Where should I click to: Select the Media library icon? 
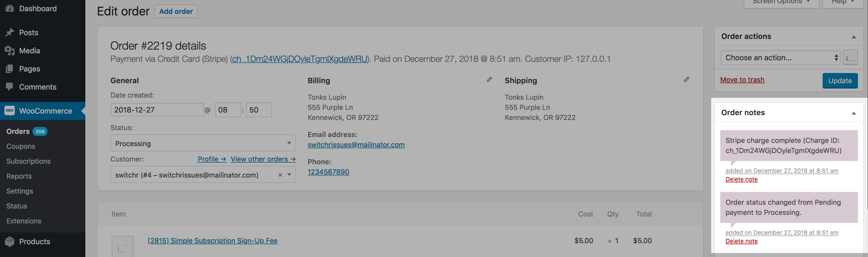[10, 51]
